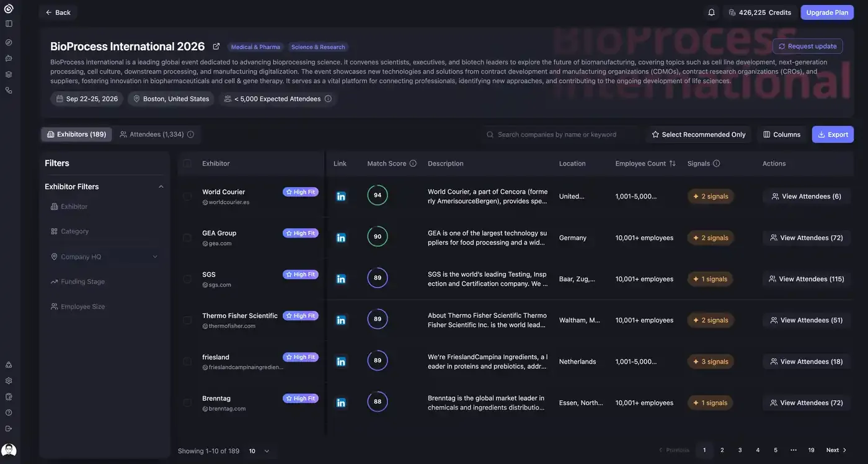Check the World Courier row checkbox
Viewport: 868px width, 464px height.
pos(187,196)
